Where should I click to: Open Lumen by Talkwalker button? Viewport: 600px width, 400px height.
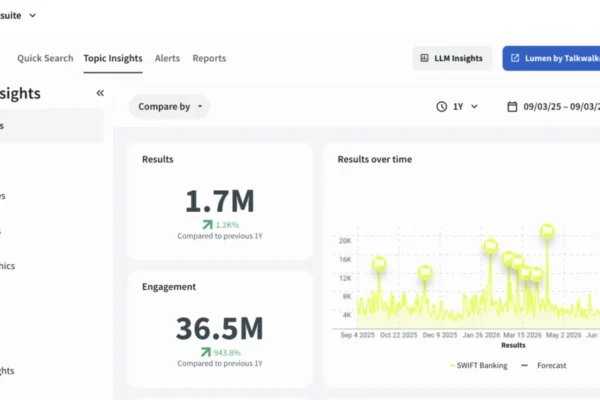point(551,58)
